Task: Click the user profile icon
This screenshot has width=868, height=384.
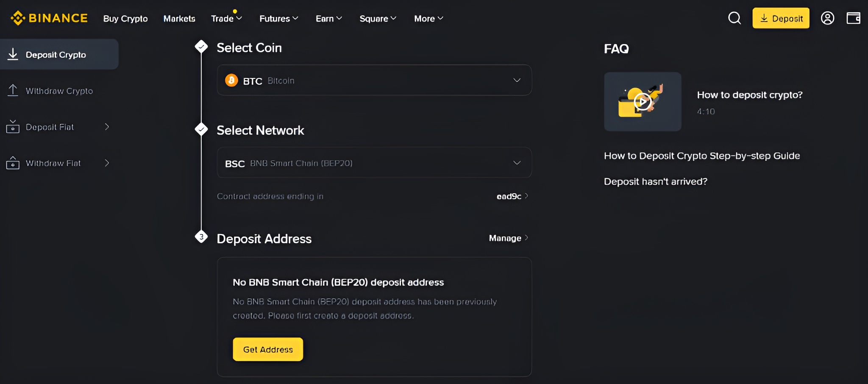Action: click(827, 18)
